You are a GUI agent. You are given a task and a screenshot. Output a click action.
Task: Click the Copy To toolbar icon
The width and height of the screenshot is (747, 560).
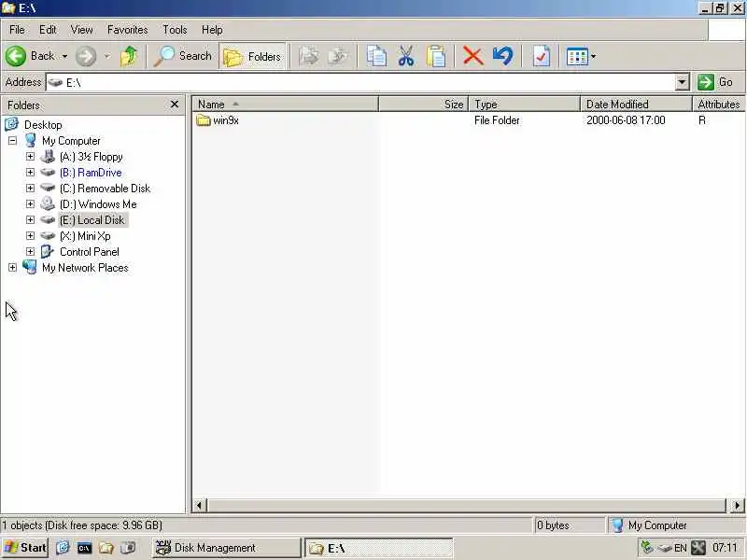click(x=339, y=56)
